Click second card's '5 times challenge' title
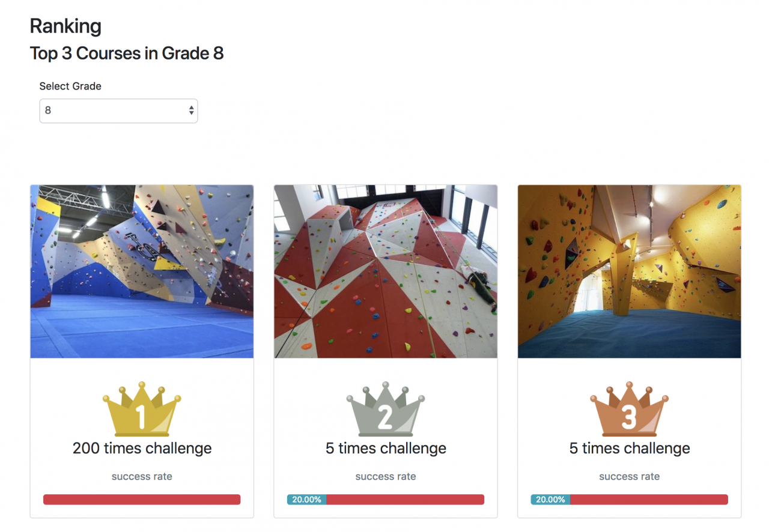 point(386,449)
